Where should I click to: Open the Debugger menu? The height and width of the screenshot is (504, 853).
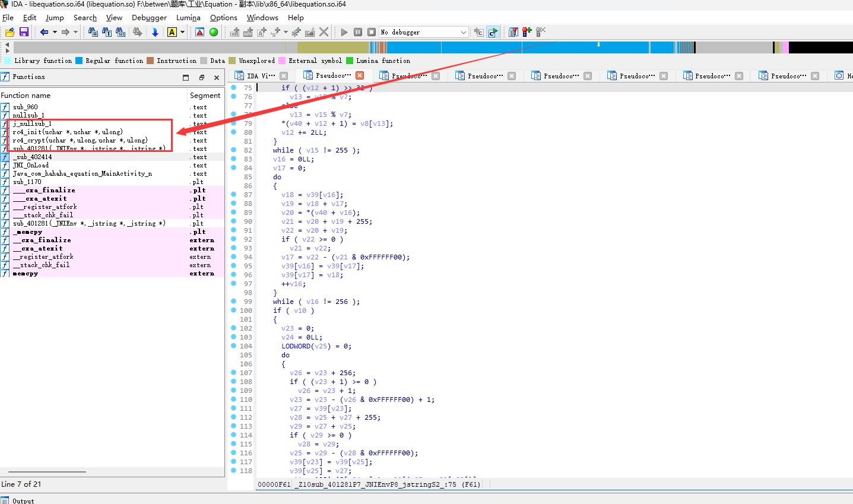(x=149, y=17)
